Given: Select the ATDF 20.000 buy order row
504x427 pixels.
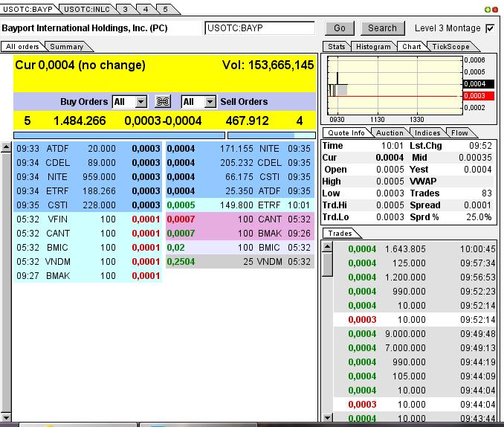Looking at the screenshot, I should click(x=88, y=149).
